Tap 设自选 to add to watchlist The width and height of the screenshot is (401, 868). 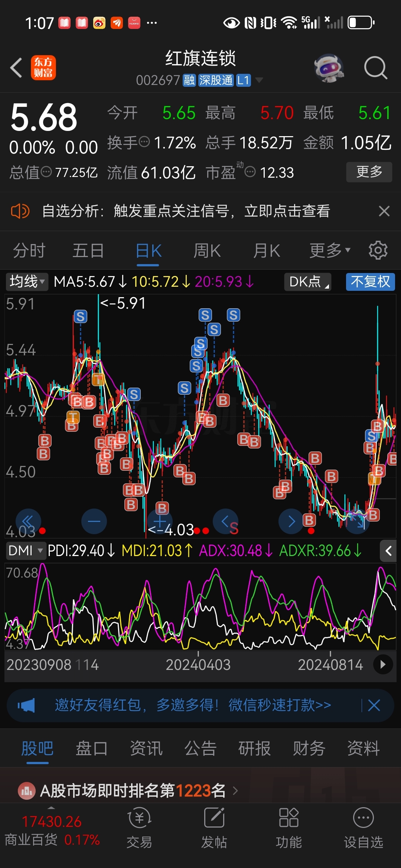point(363,828)
